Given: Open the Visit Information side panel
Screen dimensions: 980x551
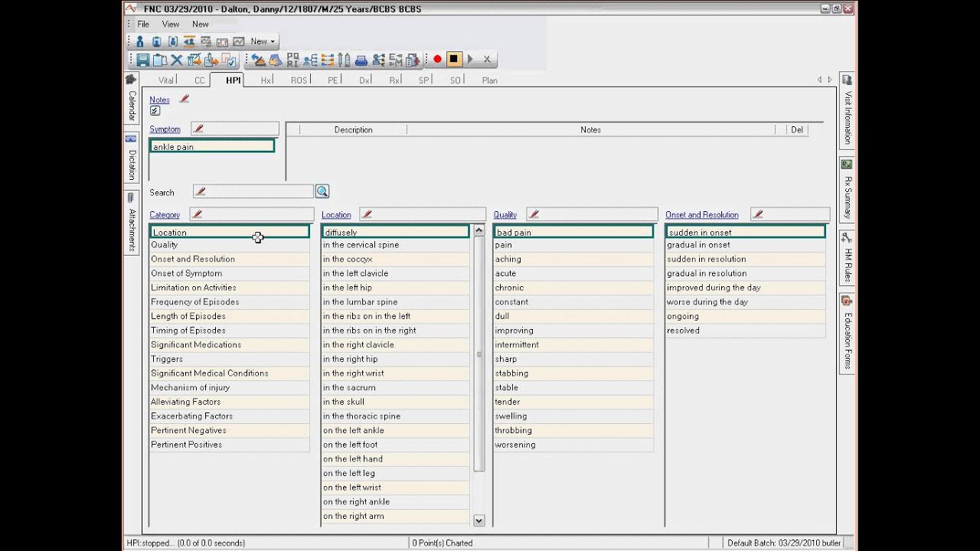Looking at the screenshot, I should coord(847,111).
